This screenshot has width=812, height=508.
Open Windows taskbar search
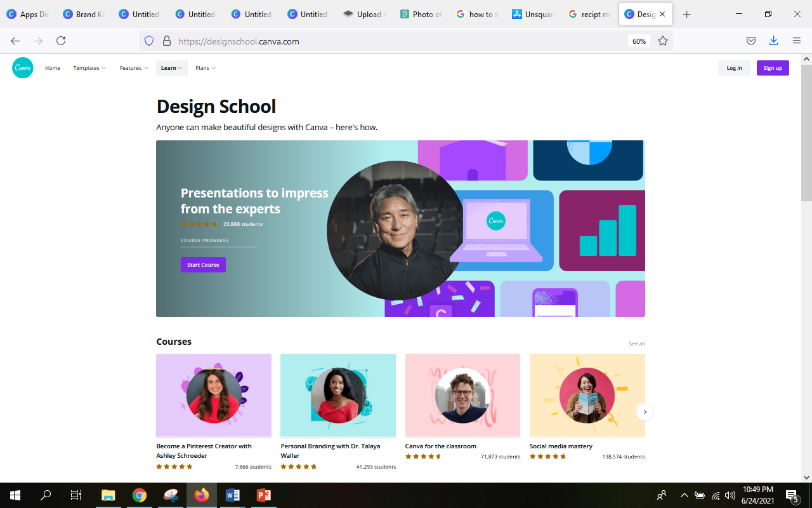pos(46,495)
